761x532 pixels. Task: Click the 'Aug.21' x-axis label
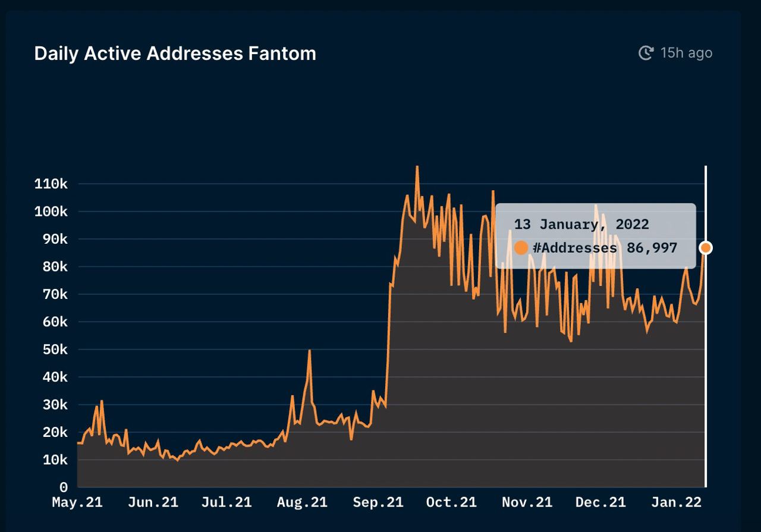(302, 502)
